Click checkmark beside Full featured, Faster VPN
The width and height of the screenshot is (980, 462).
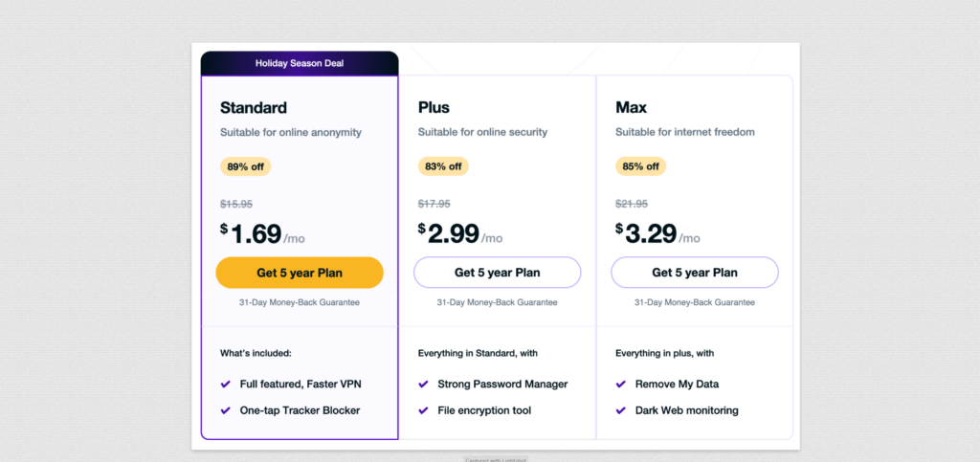[226, 384]
